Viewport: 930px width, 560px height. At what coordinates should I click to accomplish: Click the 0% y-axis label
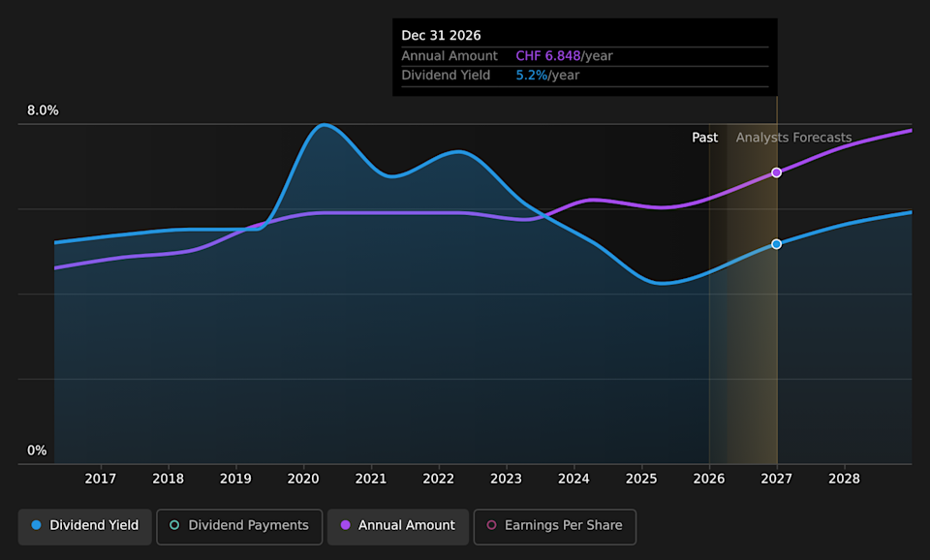pos(37,451)
